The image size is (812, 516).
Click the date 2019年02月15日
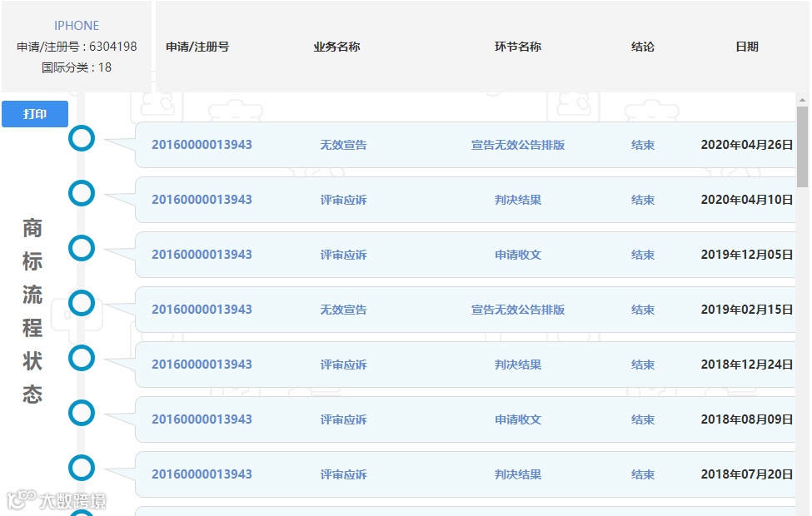(747, 310)
